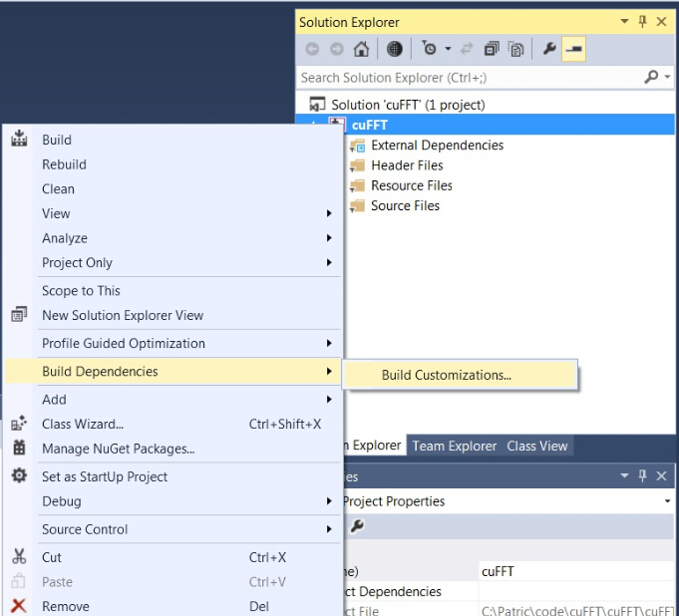
Task: Choose Remove from the context menu
Action: point(173,606)
